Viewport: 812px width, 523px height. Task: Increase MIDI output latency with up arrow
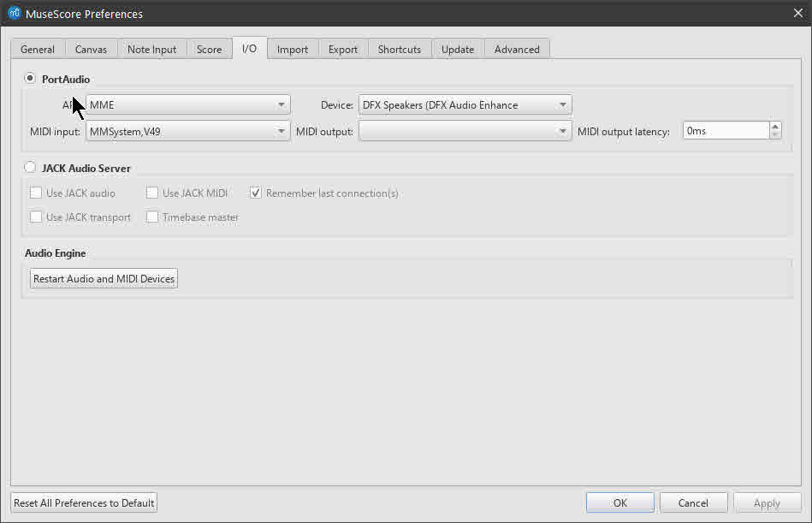pyautogui.click(x=775, y=127)
